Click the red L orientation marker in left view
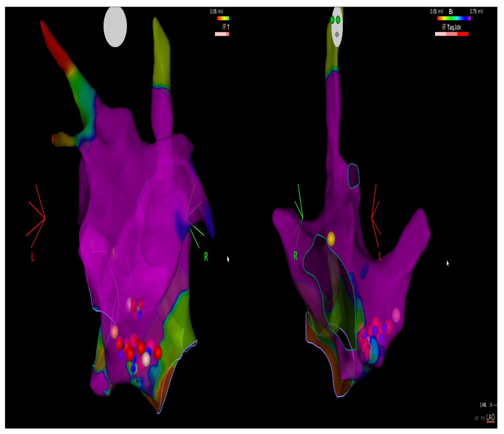 pos(33,257)
